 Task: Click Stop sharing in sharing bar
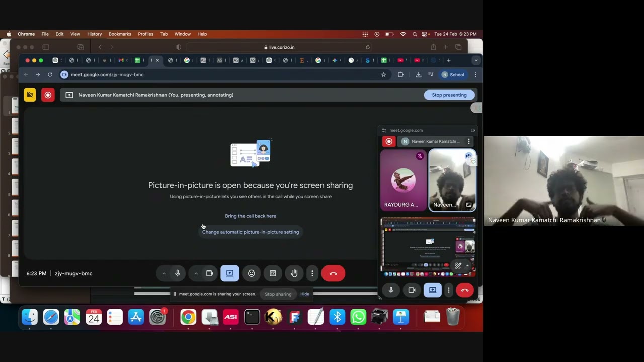[278, 294]
